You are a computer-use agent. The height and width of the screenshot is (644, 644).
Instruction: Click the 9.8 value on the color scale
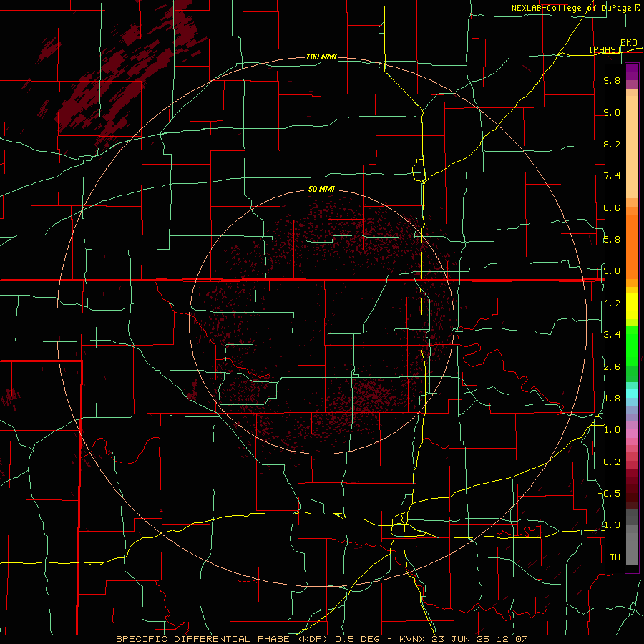tap(612, 80)
